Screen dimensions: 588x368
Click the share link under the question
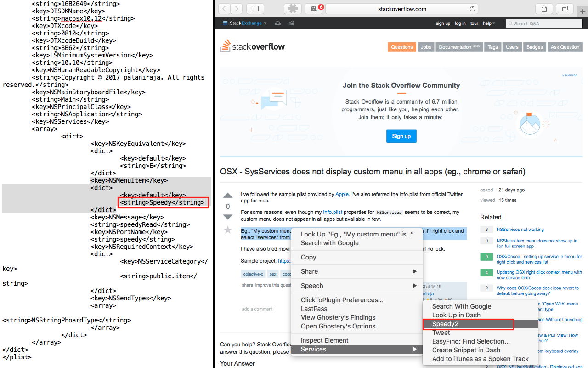[x=248, y=285]
